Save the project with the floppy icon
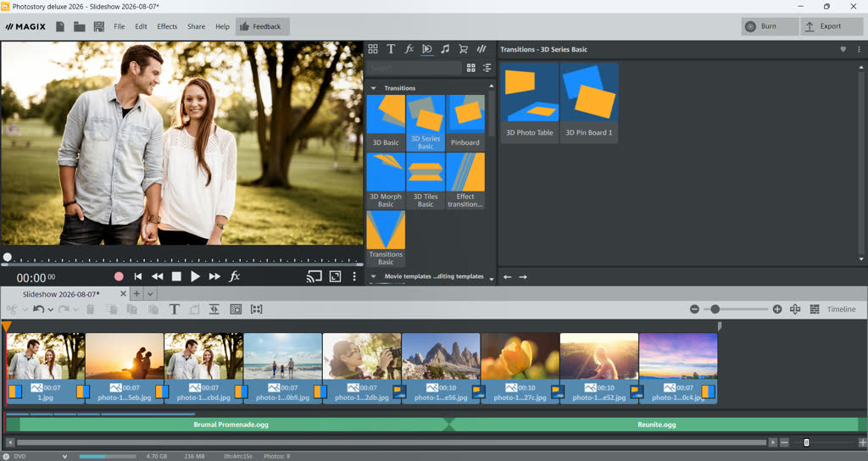Viewport: 868px width, 461px height. coord(99,26)
